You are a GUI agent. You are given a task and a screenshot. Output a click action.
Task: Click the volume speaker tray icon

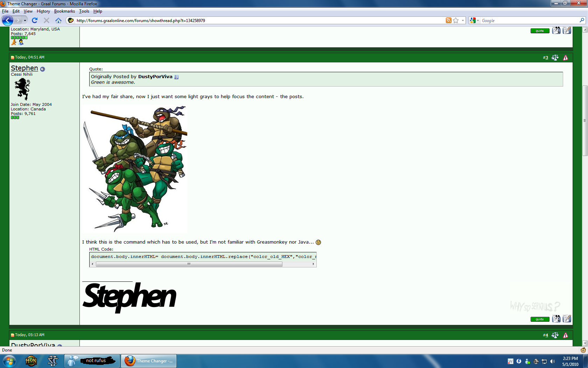(553, 361)
